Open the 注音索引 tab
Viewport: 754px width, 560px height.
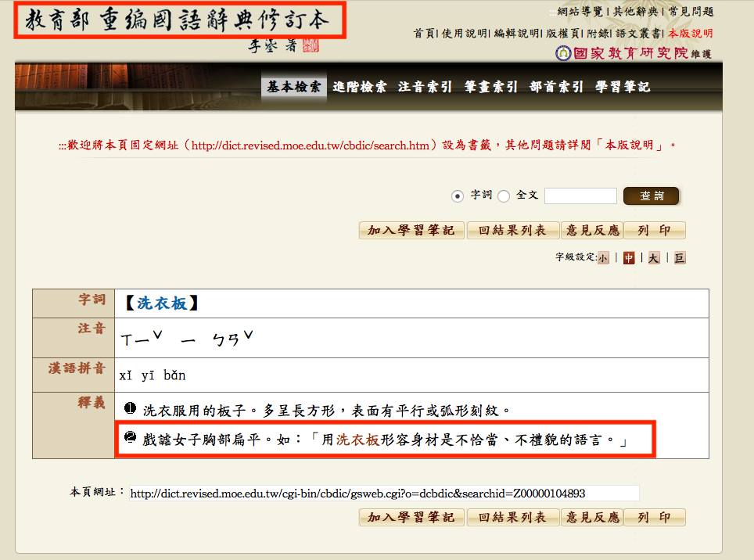click(425, 87)
